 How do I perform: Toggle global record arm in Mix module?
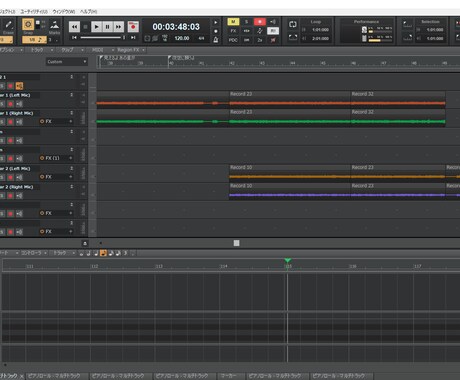click(260, 22)
